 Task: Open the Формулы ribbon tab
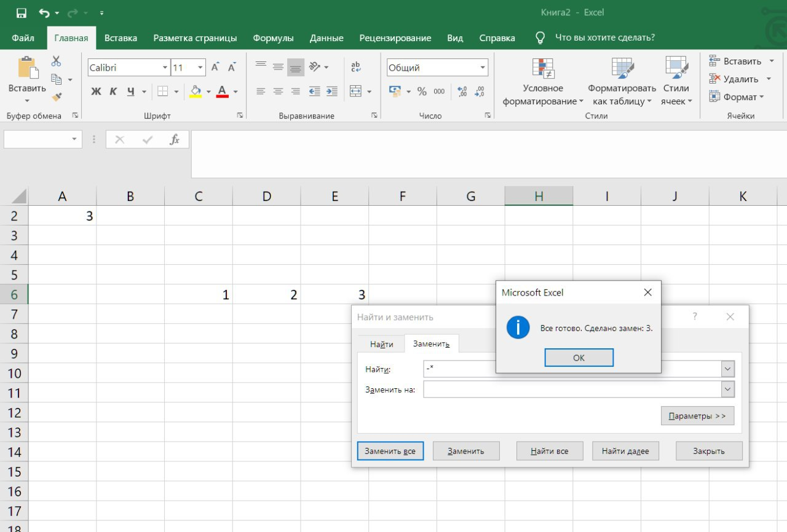(x=273, y=38)
